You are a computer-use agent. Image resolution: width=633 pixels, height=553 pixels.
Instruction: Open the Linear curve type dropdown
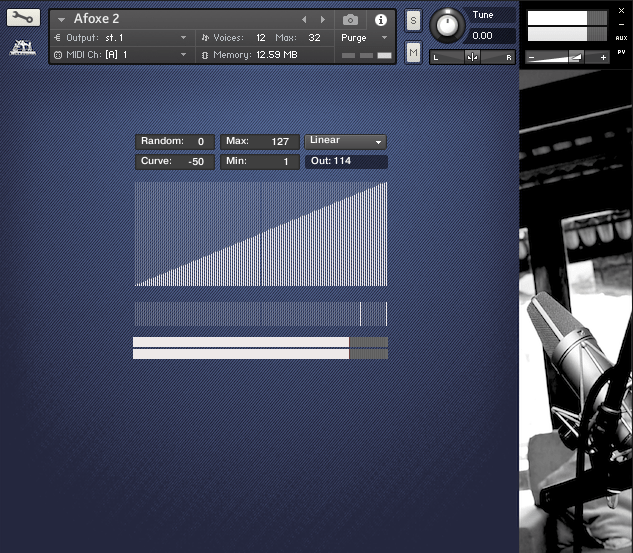pos(346,142)
